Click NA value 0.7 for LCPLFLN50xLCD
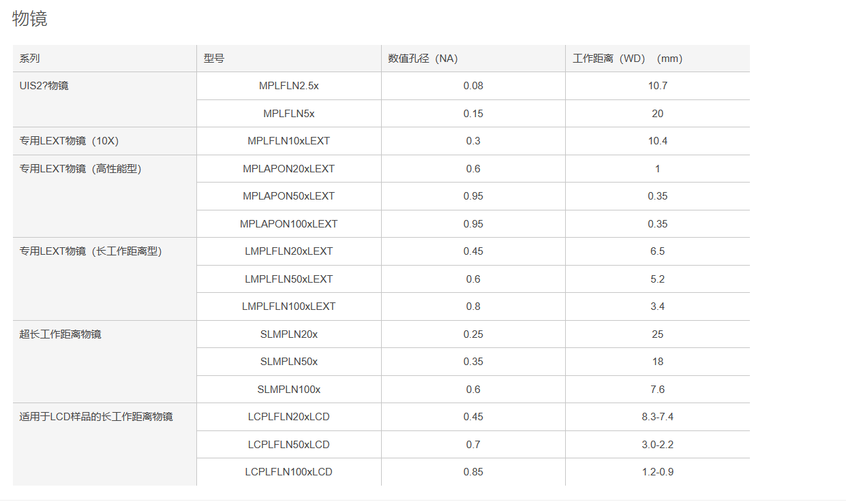846x504 pixels. click(x=473, y=445)
